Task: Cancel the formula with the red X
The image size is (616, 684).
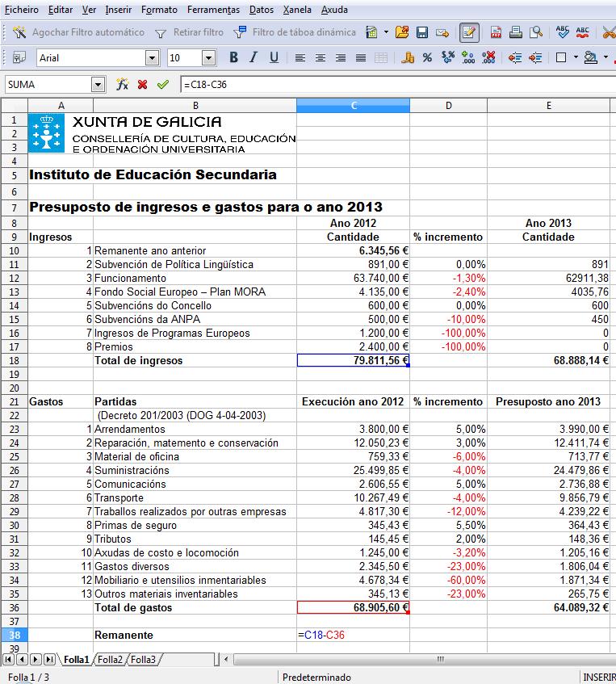Action: (x=143, y=84)
